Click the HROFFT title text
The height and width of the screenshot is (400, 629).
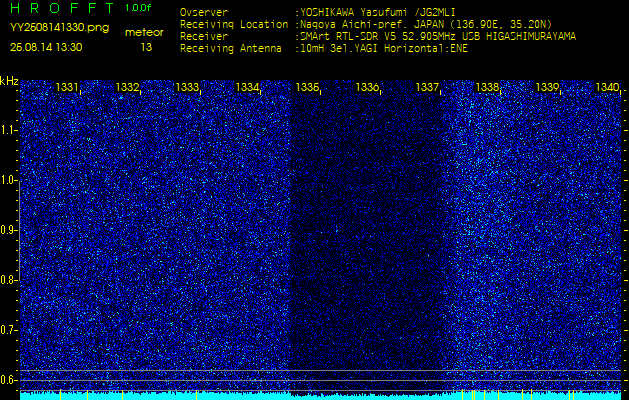click(62, 8)
